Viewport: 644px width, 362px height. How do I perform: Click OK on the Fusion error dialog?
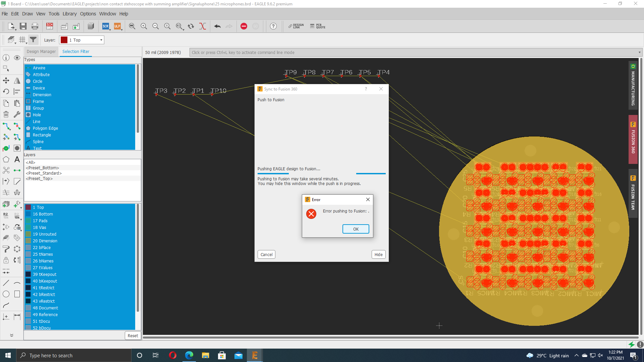(x=356, y=229)
